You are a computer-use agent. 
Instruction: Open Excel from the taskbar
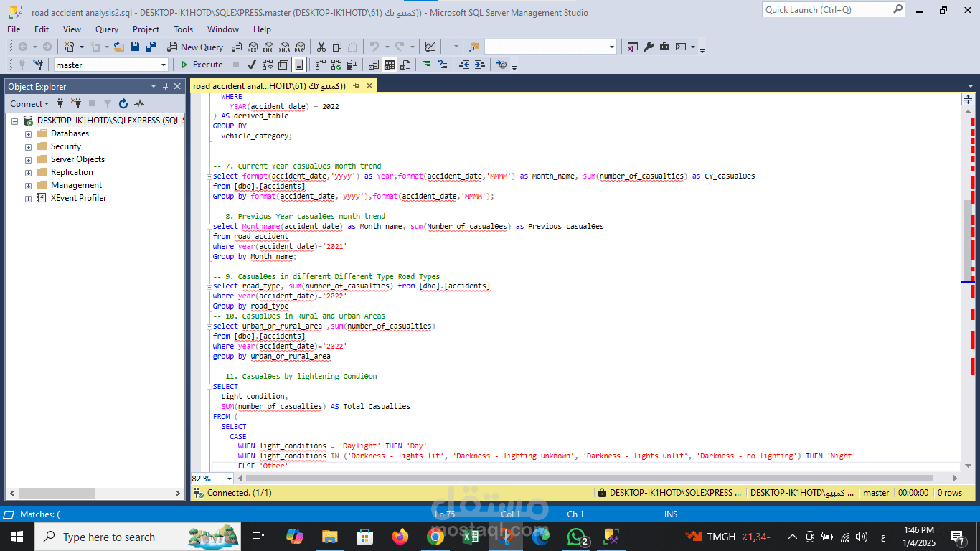(471, 537)
